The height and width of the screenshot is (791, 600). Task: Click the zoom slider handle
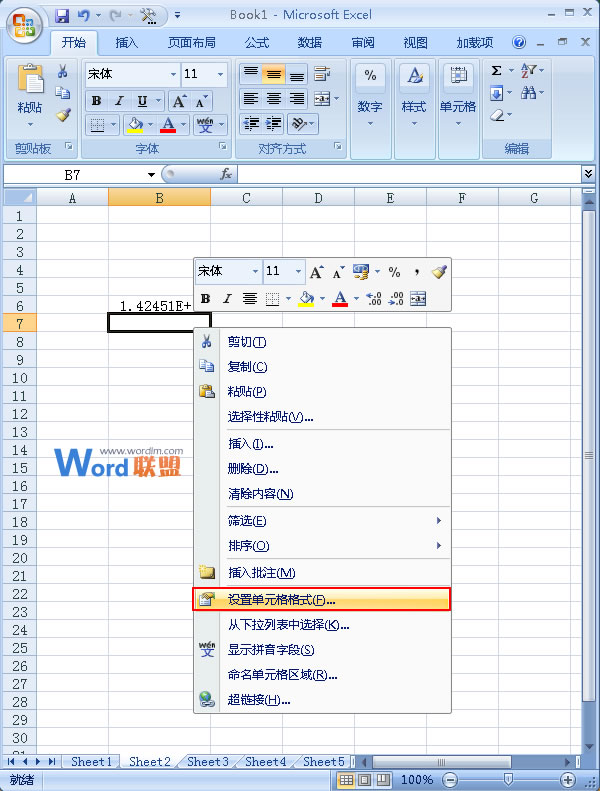click(x=509, y=780)
